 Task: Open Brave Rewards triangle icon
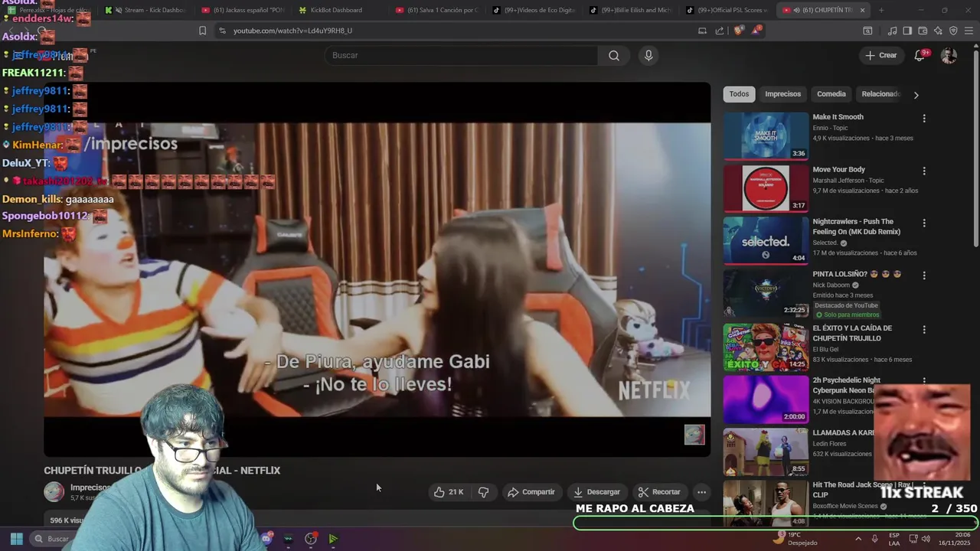[756, 31]
